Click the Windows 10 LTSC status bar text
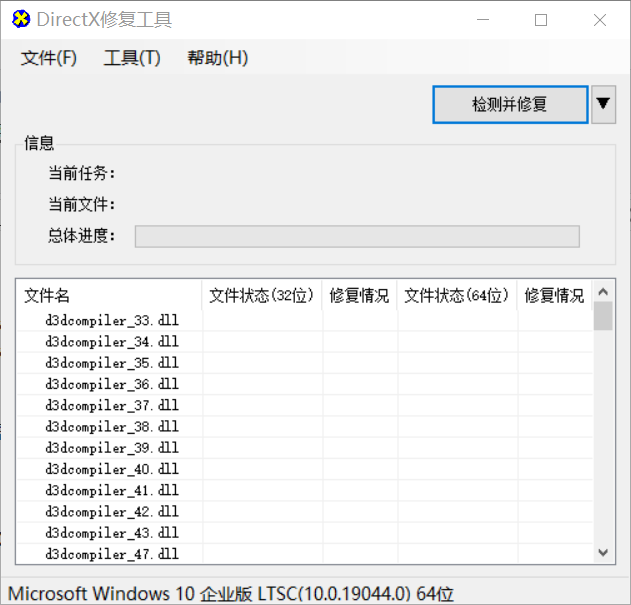631x605 pixels. pyautogui.click(x=231, y=594)
